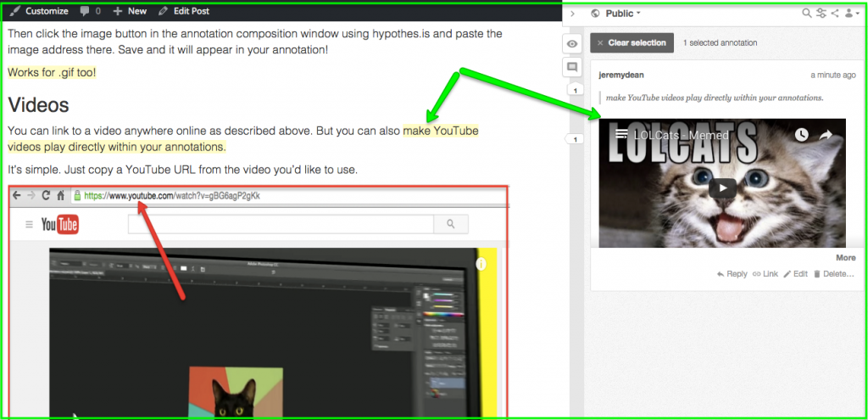
Task: Click the 'It's simple. Just copy a YouTube URL' sentence
Action: pos(183,170)
